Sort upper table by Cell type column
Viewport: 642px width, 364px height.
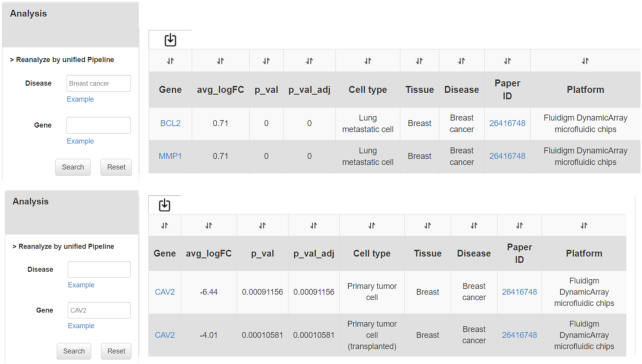pos(368,61)
